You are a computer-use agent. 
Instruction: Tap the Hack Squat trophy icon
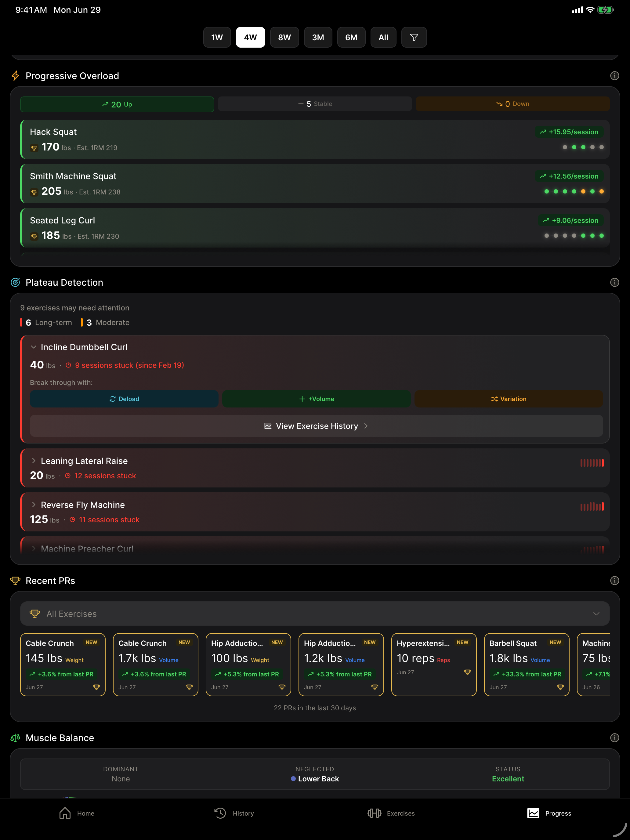click(34, 148)
